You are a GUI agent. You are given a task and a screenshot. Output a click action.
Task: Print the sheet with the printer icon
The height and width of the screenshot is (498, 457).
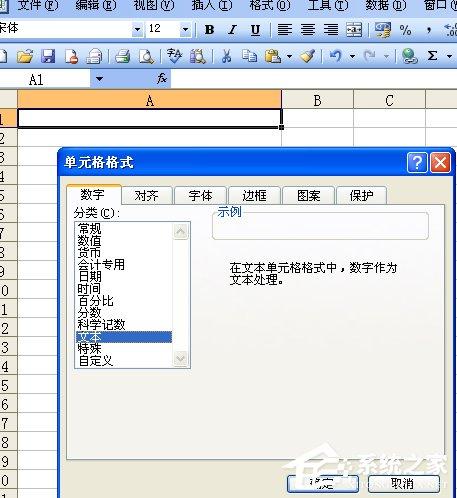pyautogui.click(x=123, y=56)
